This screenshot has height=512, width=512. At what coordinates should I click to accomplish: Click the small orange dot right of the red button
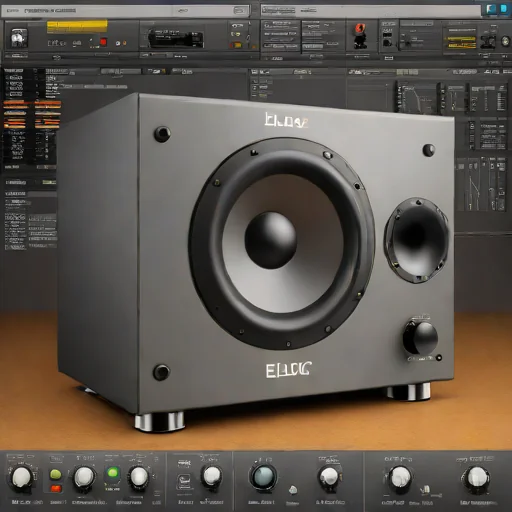124,43
